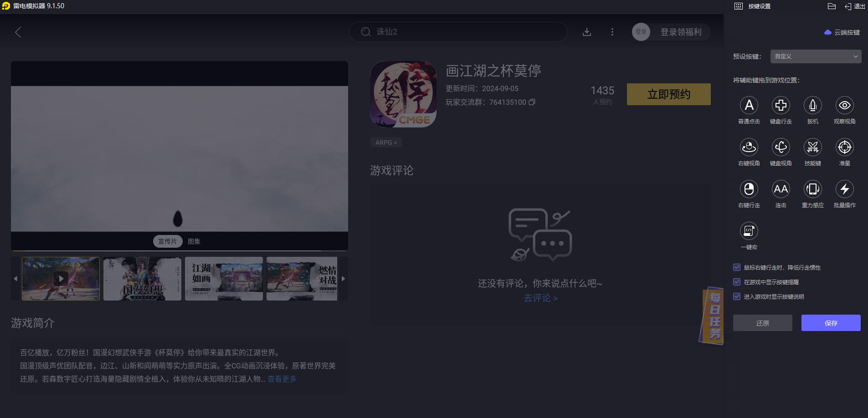Select the 连击 AA combo icon
Viewport: 868px width, 418px height.
781,189
